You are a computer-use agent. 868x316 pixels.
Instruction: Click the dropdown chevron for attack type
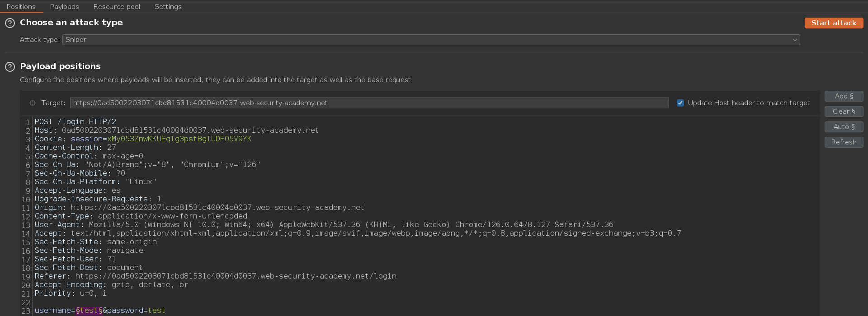pos(794,40)
